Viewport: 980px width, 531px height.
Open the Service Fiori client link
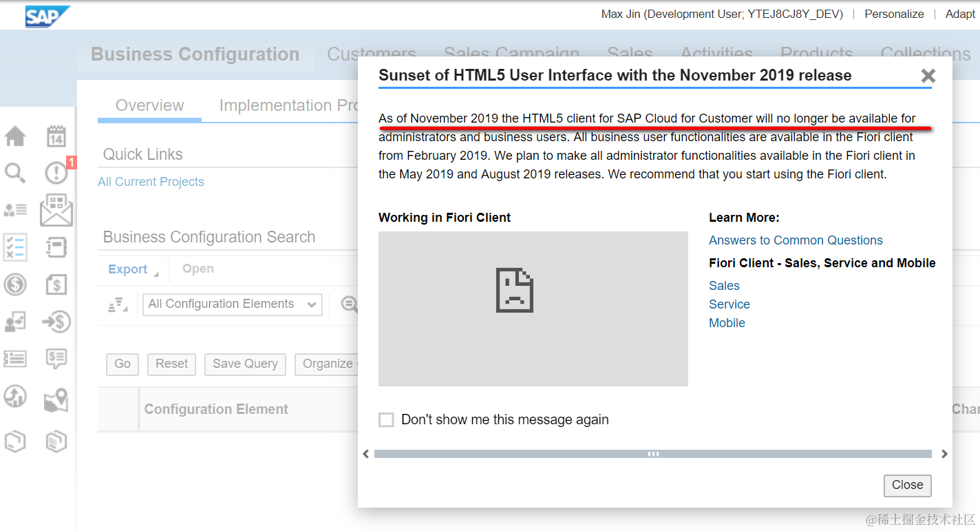click(x=729, y=304)
